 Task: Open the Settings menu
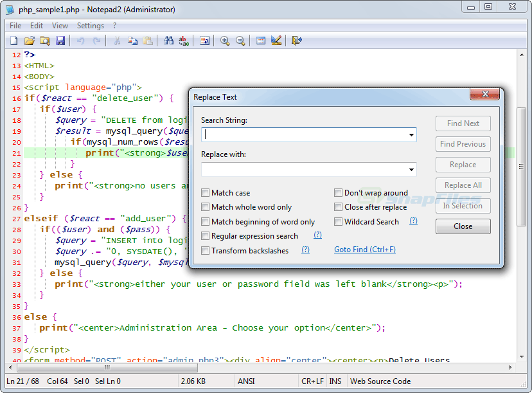(x=90, y=26)
